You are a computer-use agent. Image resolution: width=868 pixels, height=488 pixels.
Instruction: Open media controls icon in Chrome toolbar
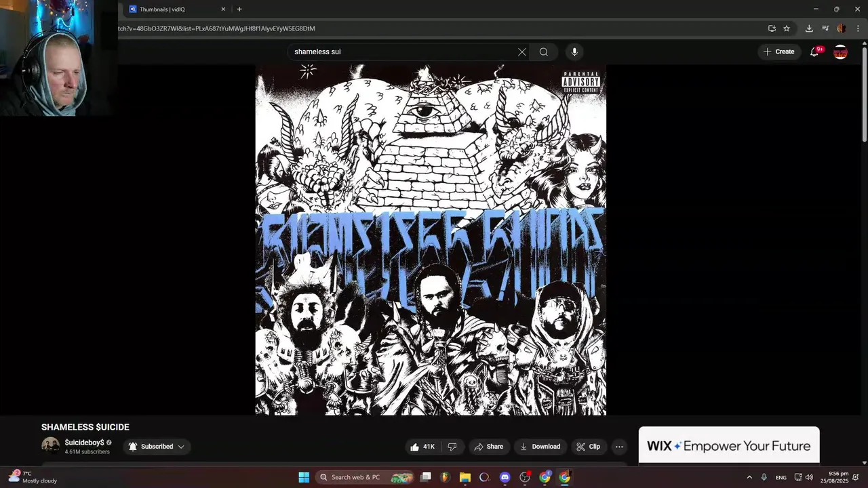click(825, 28)
